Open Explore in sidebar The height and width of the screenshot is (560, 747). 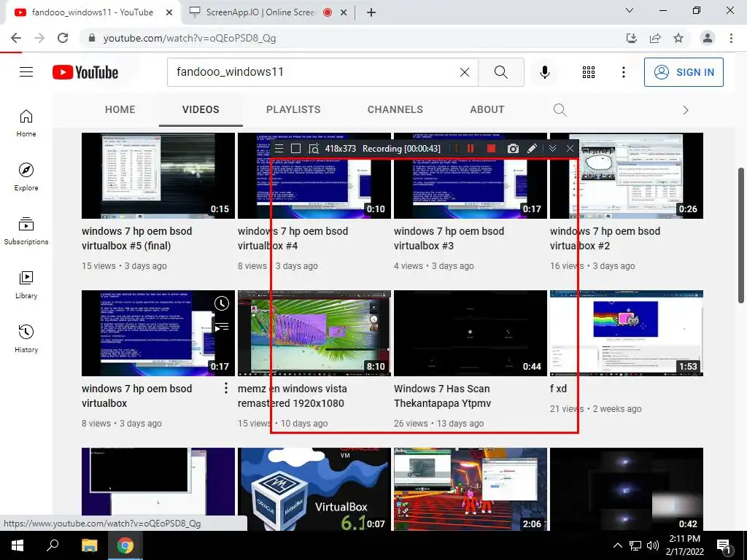pyautogui.click(x=26, y=176)
